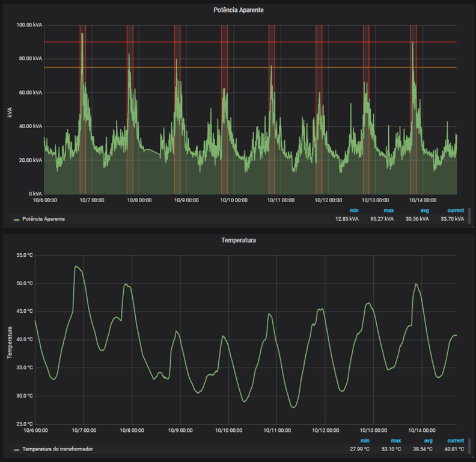Click the highest temperature peak near 10/7

point(76,266)
